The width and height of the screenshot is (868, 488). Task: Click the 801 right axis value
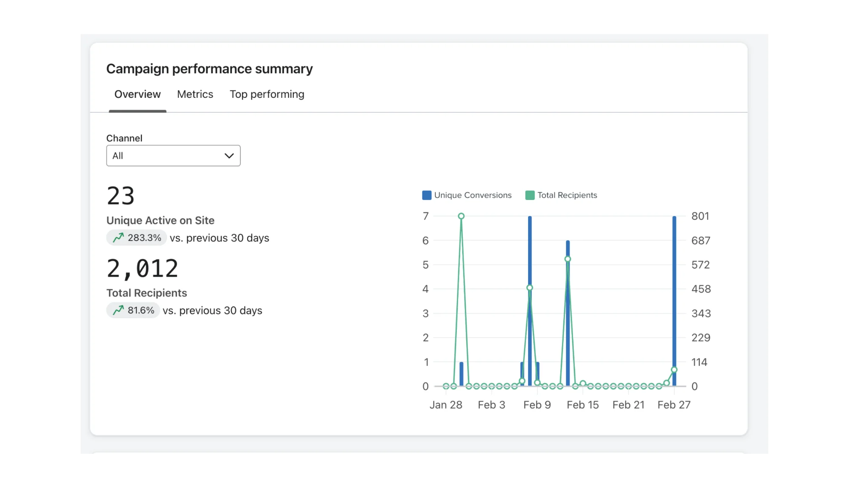point(700,216)
